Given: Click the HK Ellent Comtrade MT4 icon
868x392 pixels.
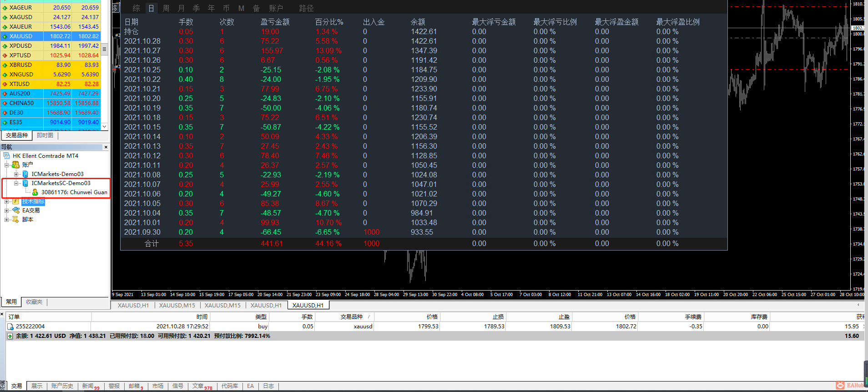Looking at the screenshot, I should (6, 156).
